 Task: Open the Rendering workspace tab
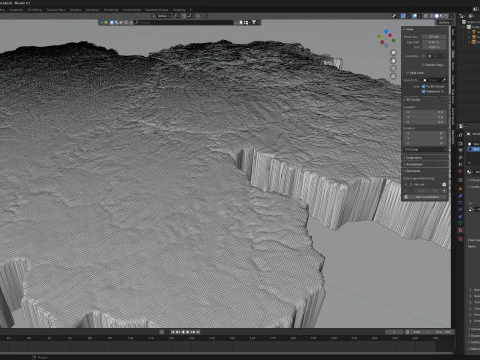coord(111,10)
